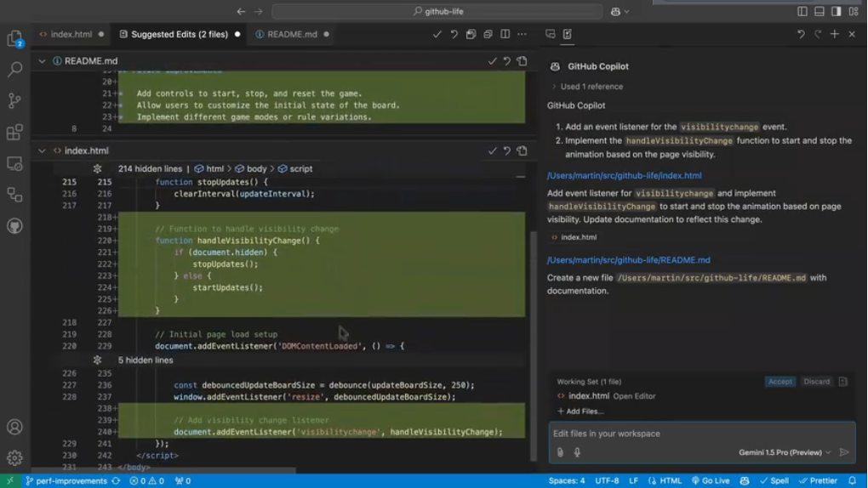This screenshot has width=868, height=488.
Task: Undo README.md changes icon
Action: click(507, 61)
